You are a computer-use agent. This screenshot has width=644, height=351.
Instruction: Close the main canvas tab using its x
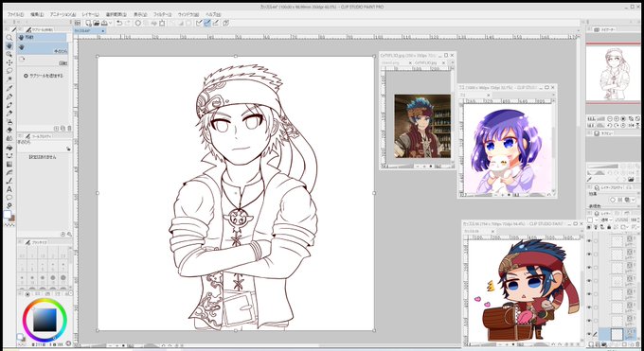pyautogui.click(x=102, y=31)
